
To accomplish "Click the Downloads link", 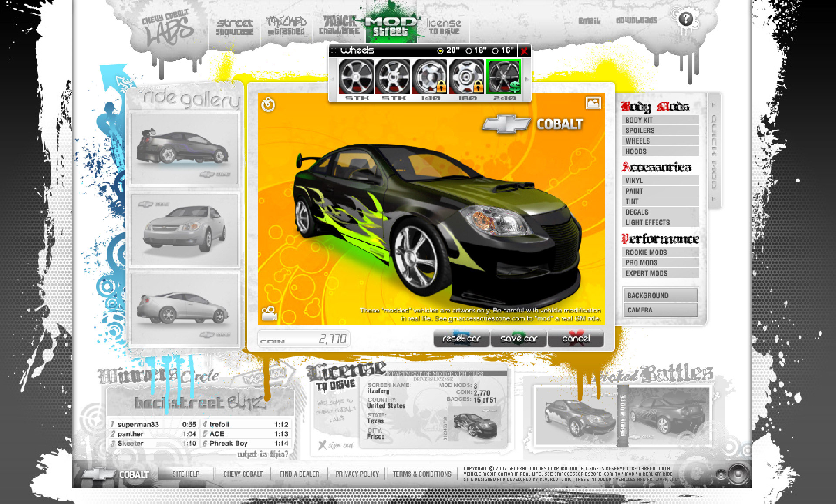I will (636, 20).
